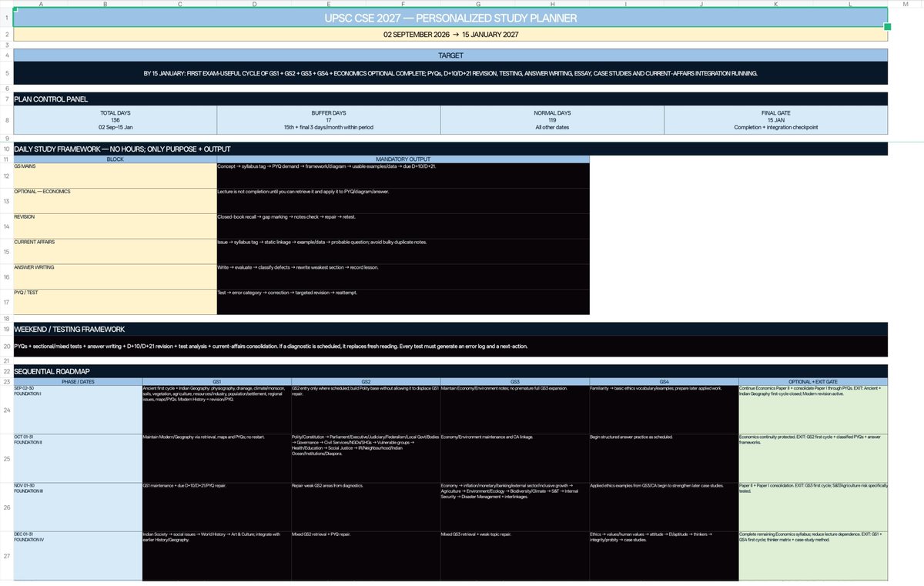This screenshot has height=586, width=924.
Task: Click GS4 cell 'Ethics → values/human values → attitude'
Action: [664, 555]
